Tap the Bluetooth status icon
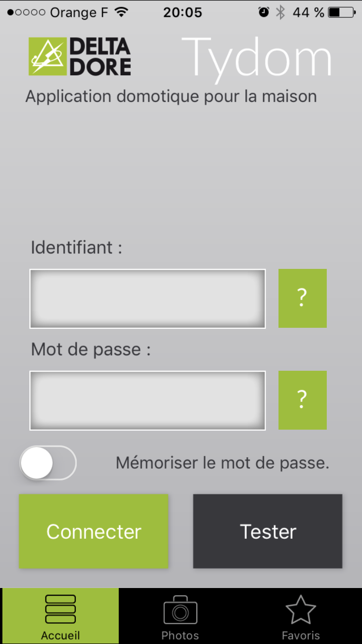The width and height of the screenshot is (362, 644). click(280, 13)
